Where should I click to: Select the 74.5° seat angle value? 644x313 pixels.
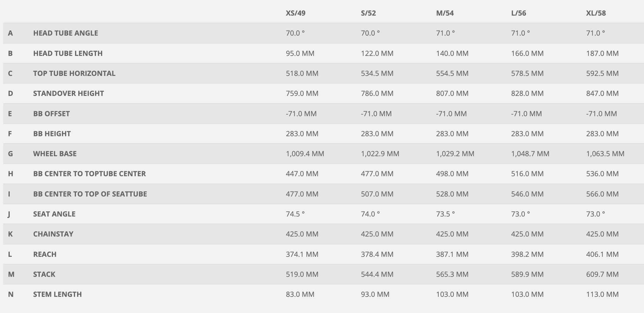point(295,214)
